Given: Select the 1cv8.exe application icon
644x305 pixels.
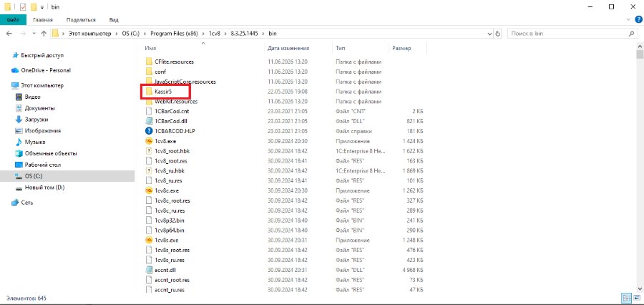Looking at the screenshot, I should (x=149, y=141).
